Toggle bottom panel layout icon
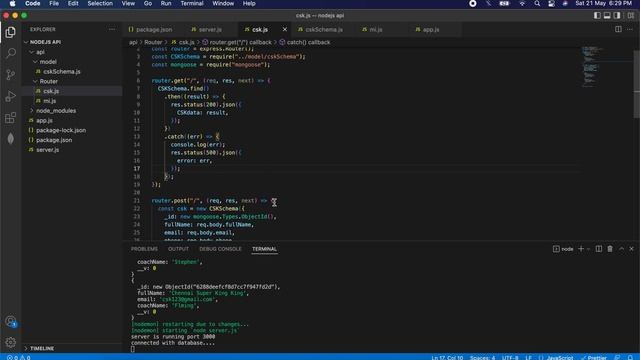 (x=607, y=16)
